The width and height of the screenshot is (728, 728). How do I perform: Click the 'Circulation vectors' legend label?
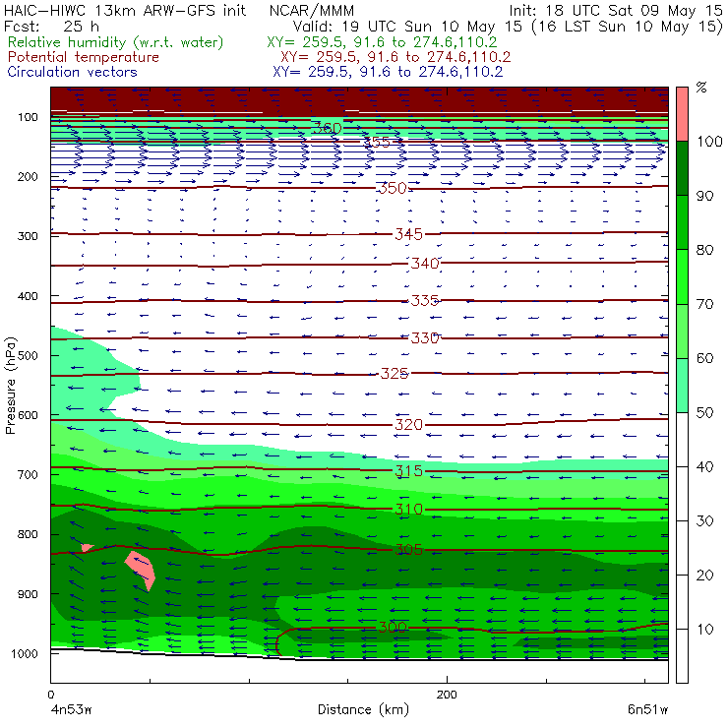[x=73, y=72]
